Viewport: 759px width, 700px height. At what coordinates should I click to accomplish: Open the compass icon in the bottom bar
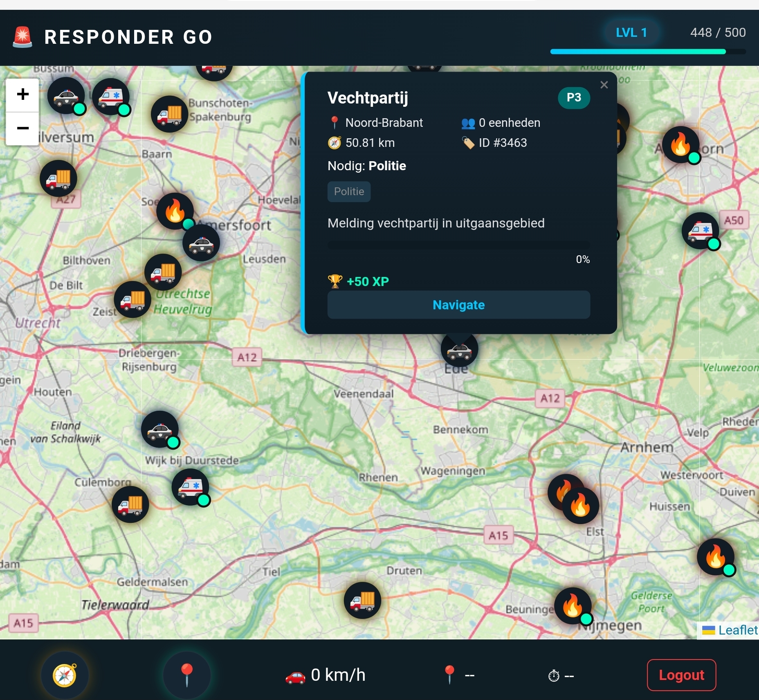(x=65, y=675)
